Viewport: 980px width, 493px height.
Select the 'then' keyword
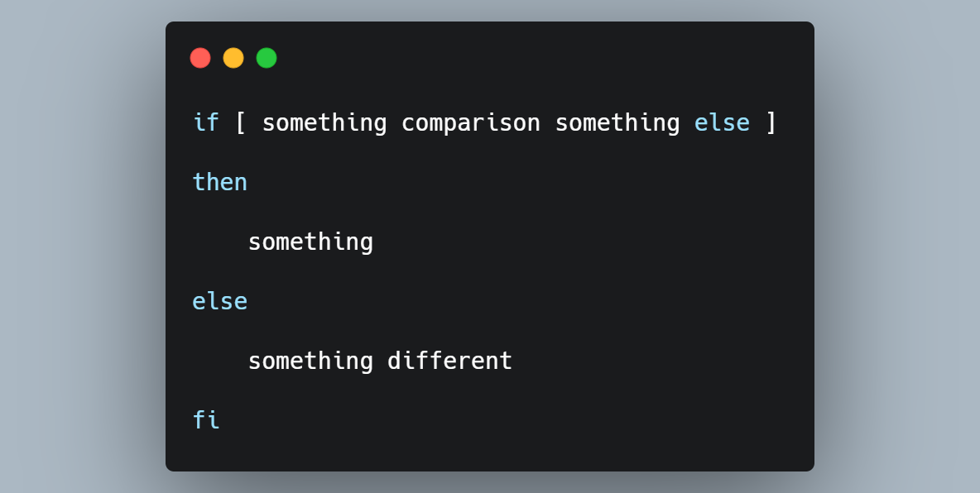coord(219,182)
